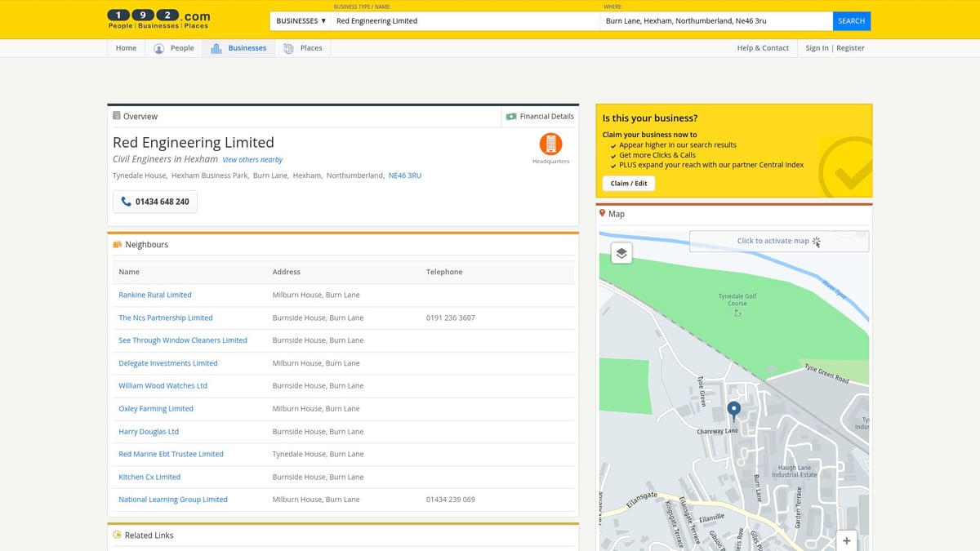
Task: Open Oxley Farming Limited link
Action: tap(156, 408)
